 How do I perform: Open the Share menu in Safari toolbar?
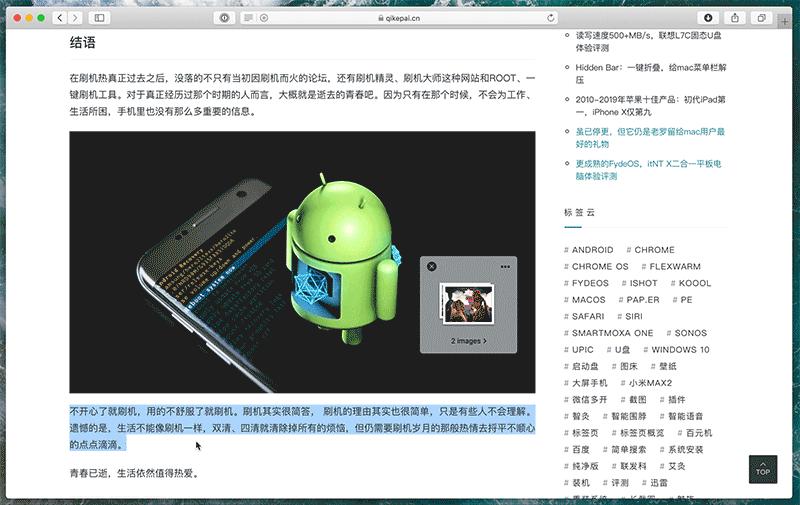click(735, 18)
